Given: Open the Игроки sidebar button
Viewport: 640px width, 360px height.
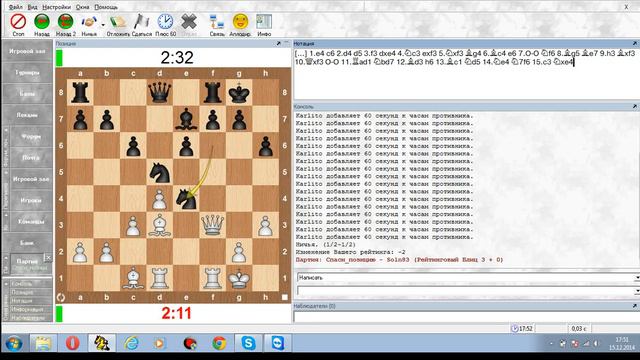Looking at the screenshot, I should [x=31, y=200].
